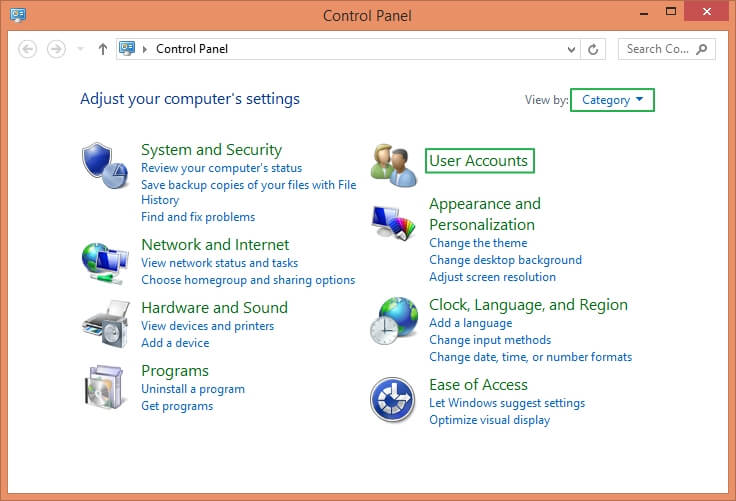The height and width of the screenshot is (501, 736).
Task: Open the System and Security shield icon
Action: [x=105, y=166]
